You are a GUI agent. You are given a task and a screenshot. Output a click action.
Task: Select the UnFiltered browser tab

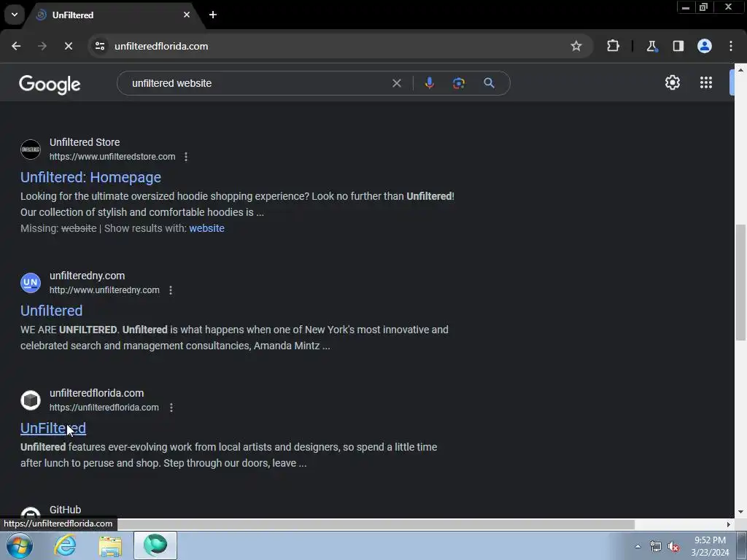pos(112,15)
